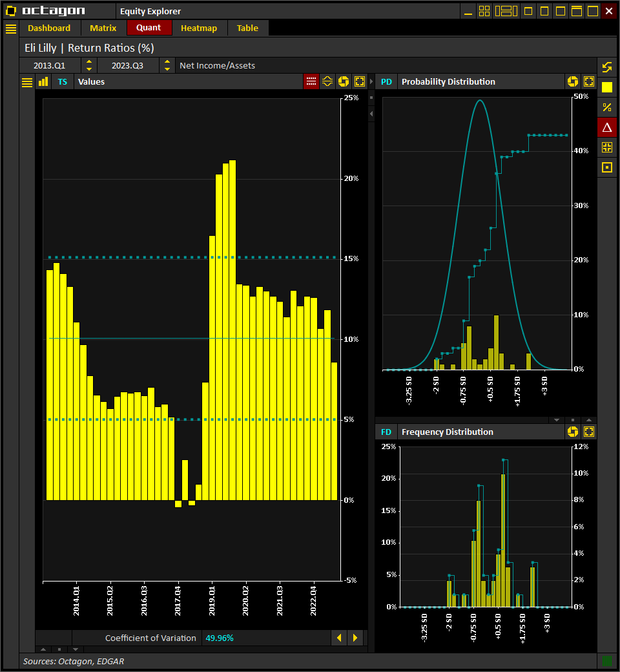
Task: Switch Values panel to bar chart icon
Action: (43, 82)
